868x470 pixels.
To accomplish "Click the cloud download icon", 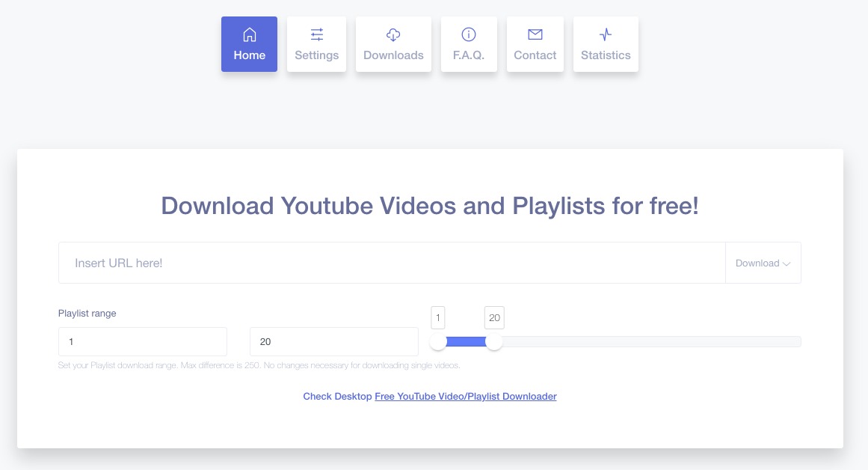I will point(393,34).
